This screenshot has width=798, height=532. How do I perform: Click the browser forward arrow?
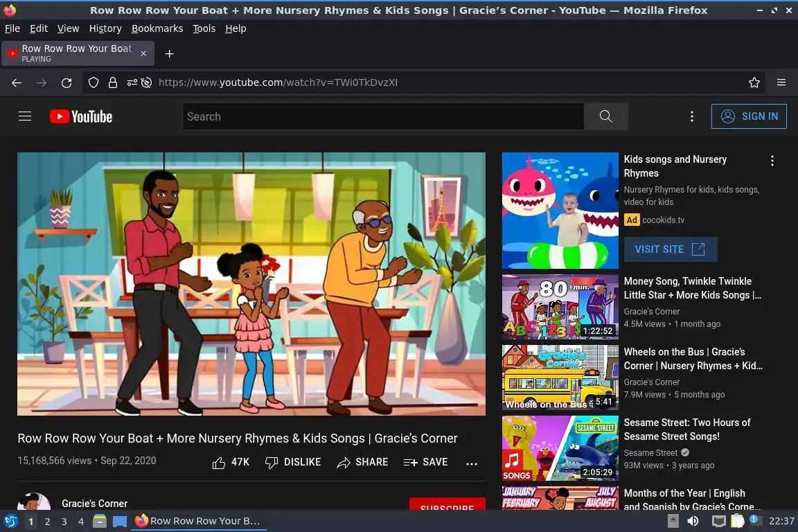42,83
